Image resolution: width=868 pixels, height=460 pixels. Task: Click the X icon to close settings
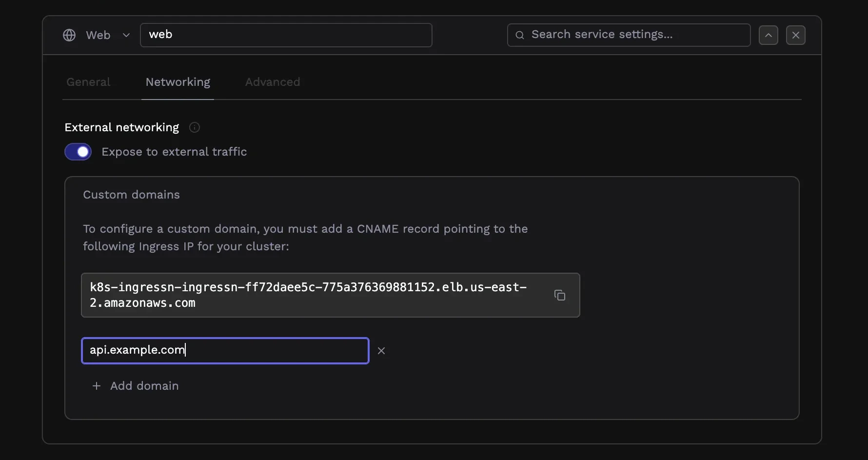(x=796, y=35)
